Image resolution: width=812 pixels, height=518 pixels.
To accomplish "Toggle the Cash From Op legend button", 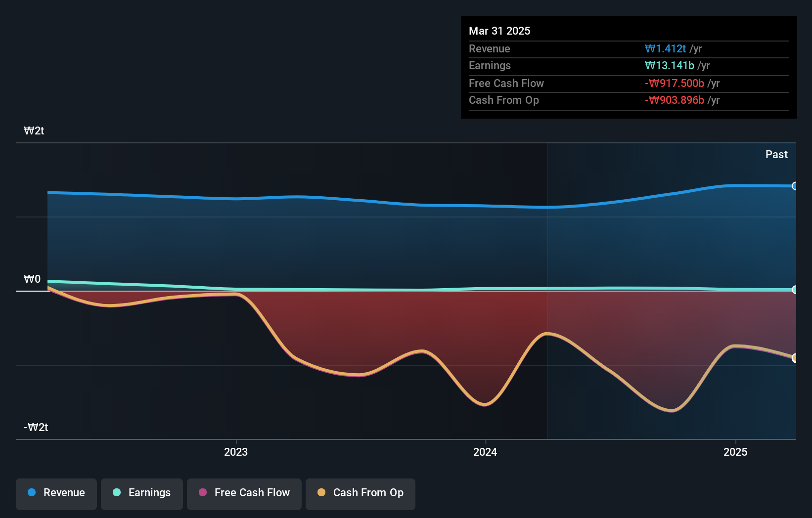I will pyautogui.click(x=361, y=494).
